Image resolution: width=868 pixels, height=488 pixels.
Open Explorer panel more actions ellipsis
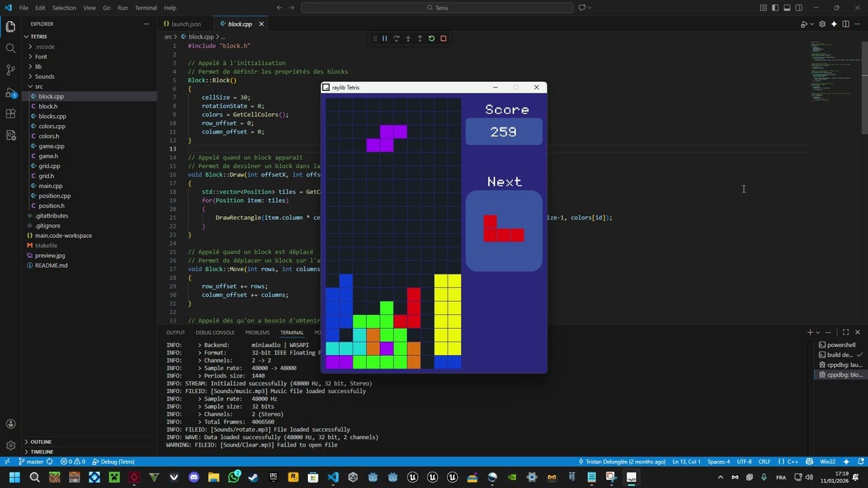[146, 24]
